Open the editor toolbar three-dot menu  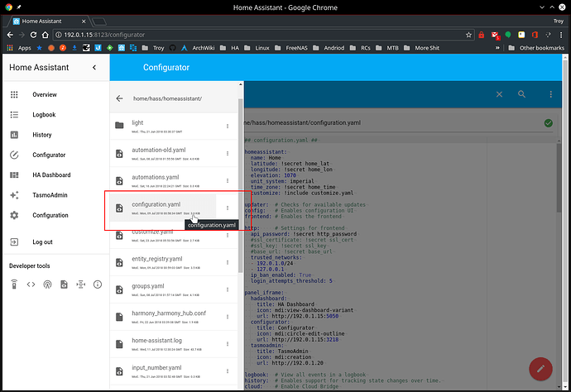550,94
